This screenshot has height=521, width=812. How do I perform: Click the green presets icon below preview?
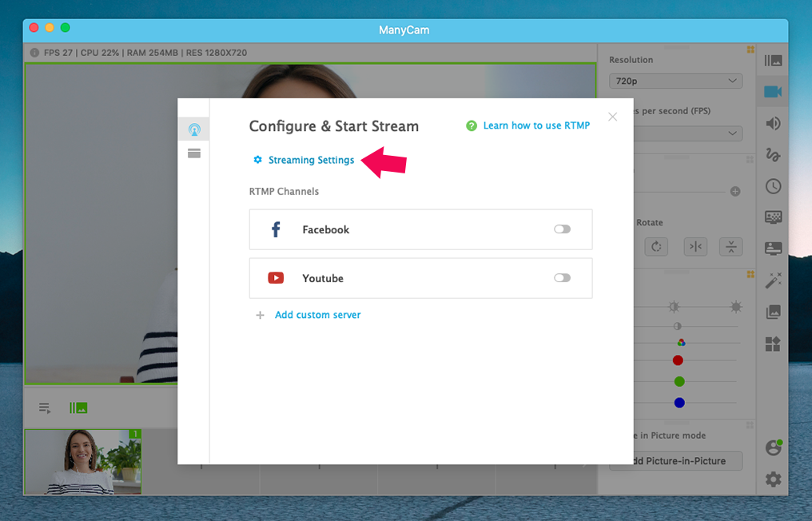[x=78, y=408]
